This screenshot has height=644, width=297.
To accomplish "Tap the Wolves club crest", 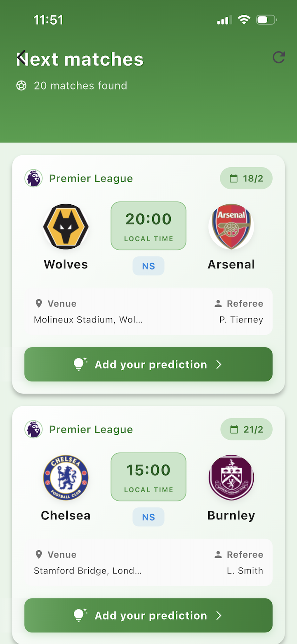I will click(x=66, y=226).
